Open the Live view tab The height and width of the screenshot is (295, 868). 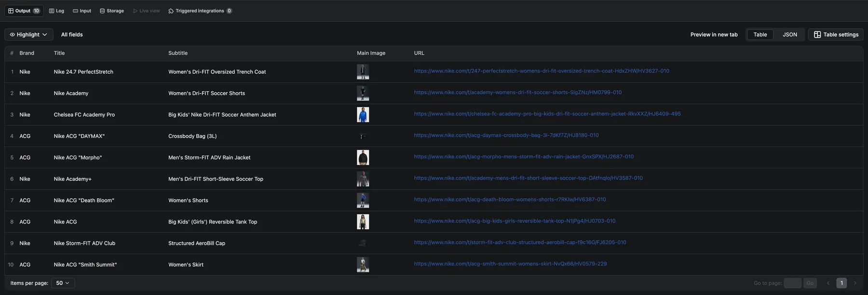(147, 11)
